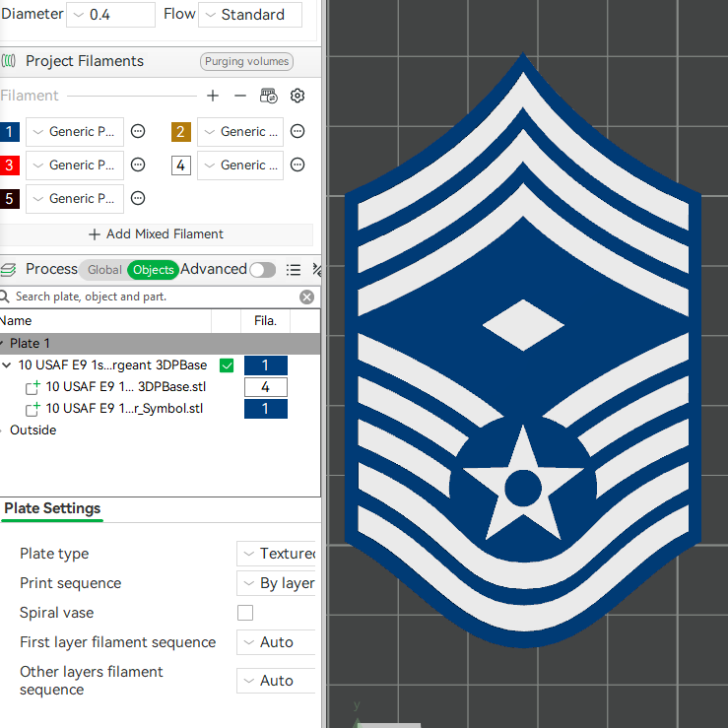The width and height of the screenshot is (728, 728).
Task: Change r_Symbol.stl filament 1 assignment
Action: click(266, 409)
